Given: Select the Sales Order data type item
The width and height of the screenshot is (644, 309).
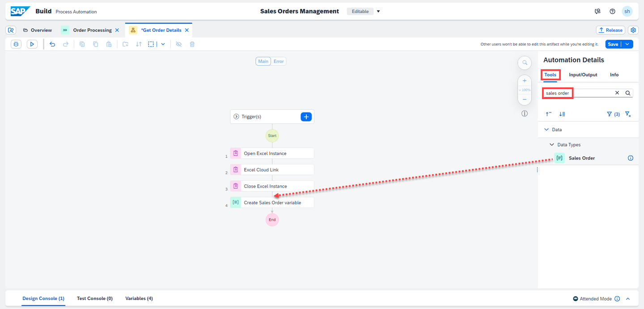Looking at the screenshot, I should 588,158.
